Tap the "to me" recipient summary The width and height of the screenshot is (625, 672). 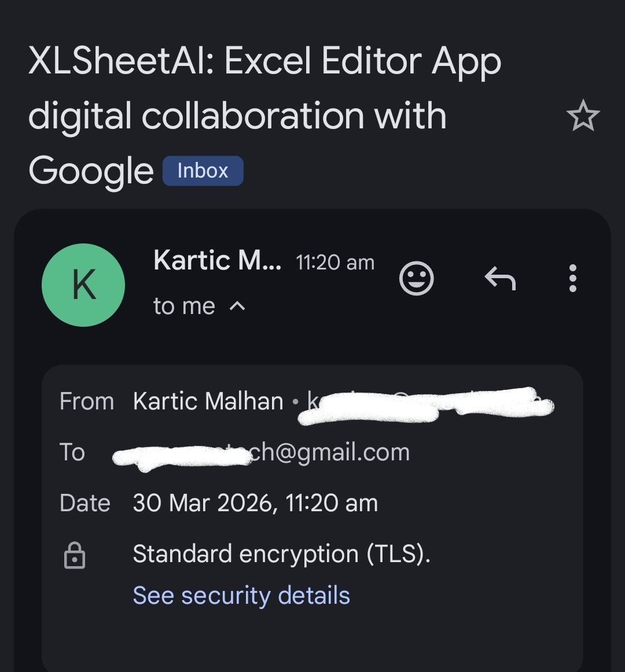pos(184,307)
